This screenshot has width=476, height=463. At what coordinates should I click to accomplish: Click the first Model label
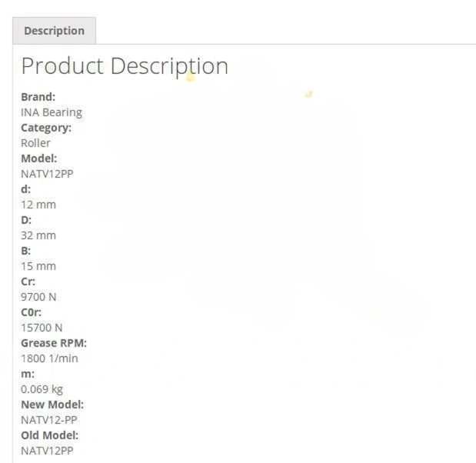click(39, 158)
